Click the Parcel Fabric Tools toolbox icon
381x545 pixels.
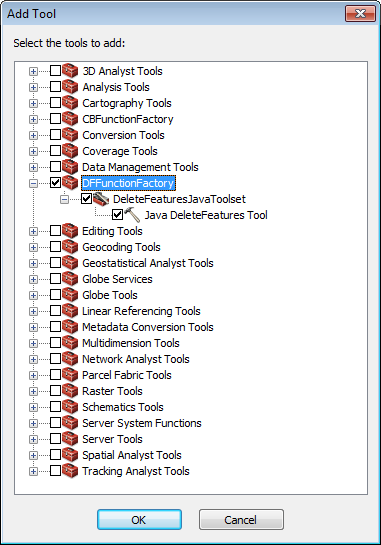click(x=70, y=375)
